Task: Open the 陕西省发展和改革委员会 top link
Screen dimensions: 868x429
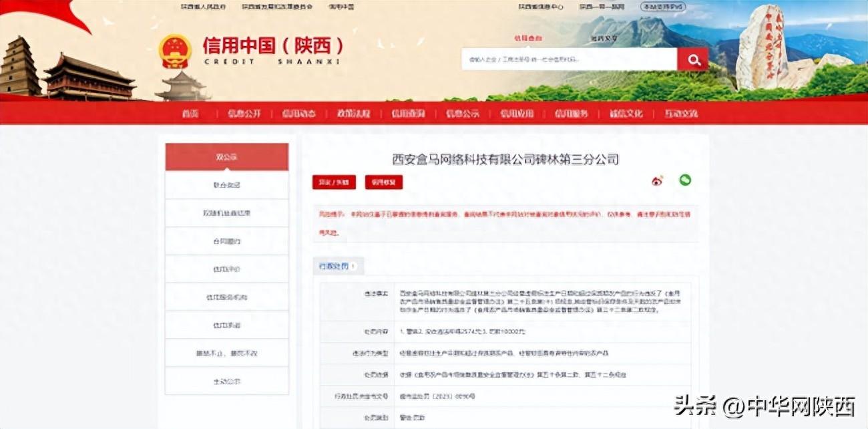Action: pos(277,7)
